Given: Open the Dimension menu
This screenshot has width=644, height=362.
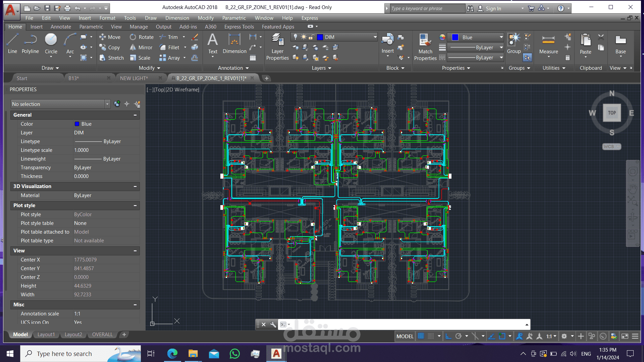Looking at the screenshot, I should (x=177, y=18).
